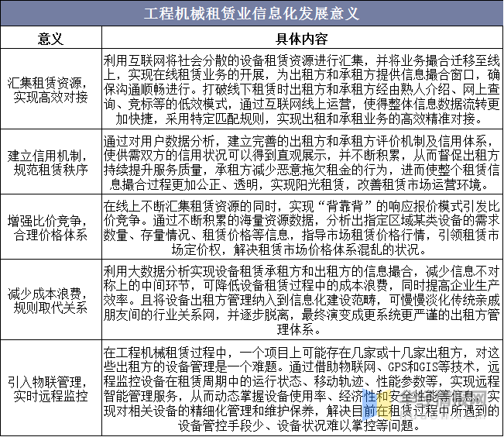Select the paragraph starting 通过对用户数据分析
The width and height of the screenshot is (504, 437).
[x=302, y=163]
